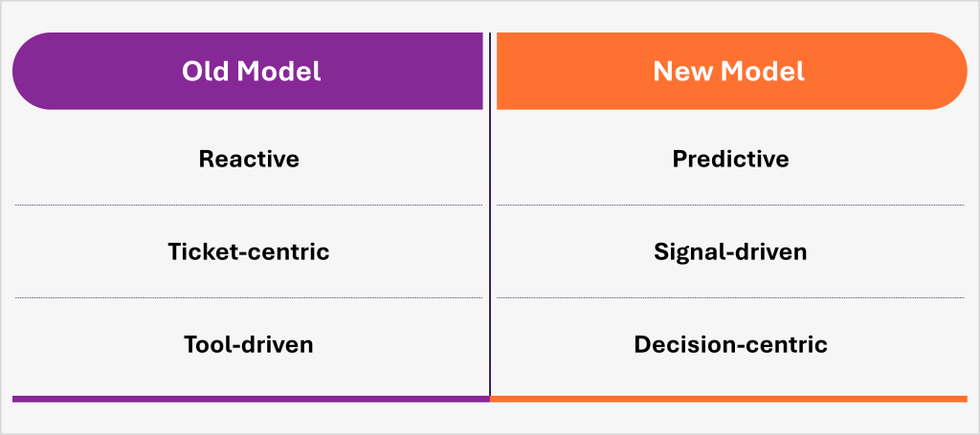The height and width of the screenshot is (435, 980).
Task: Click the Reactive label
Action: pyautogui.click(x=249, y=159)
